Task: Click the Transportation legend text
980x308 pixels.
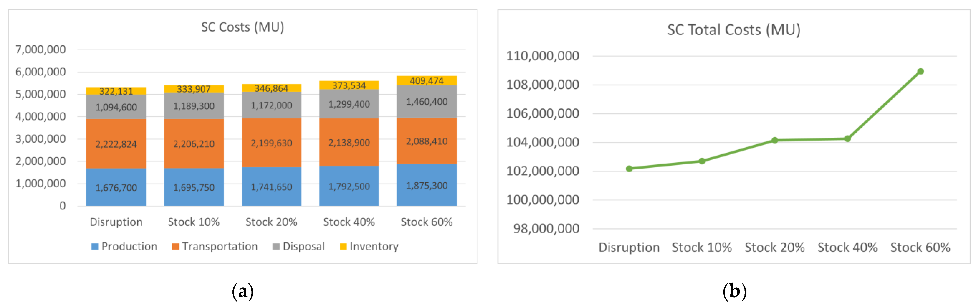Action: pos(220,246)
